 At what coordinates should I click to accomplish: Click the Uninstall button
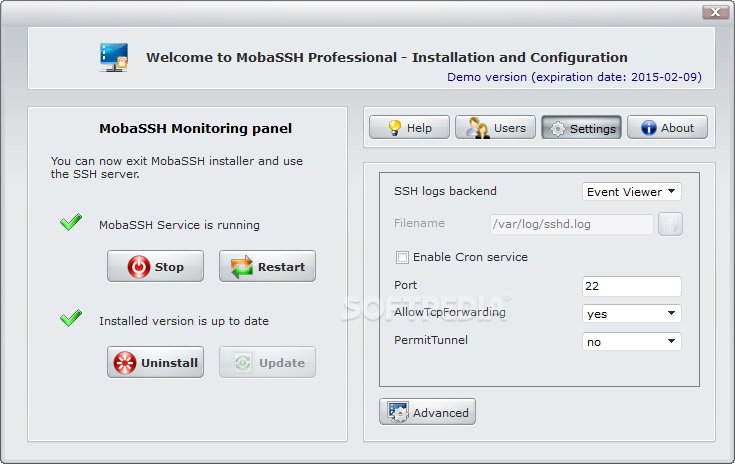coord(155,362)
